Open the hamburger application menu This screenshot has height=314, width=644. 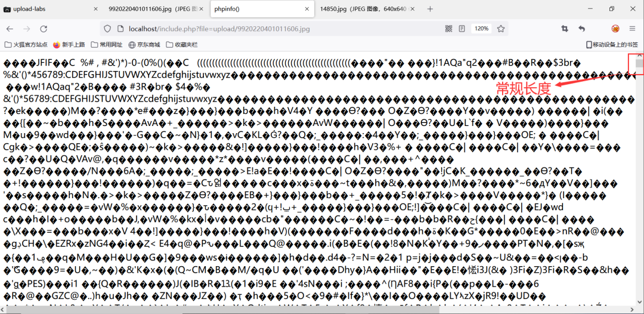point(632,29)
